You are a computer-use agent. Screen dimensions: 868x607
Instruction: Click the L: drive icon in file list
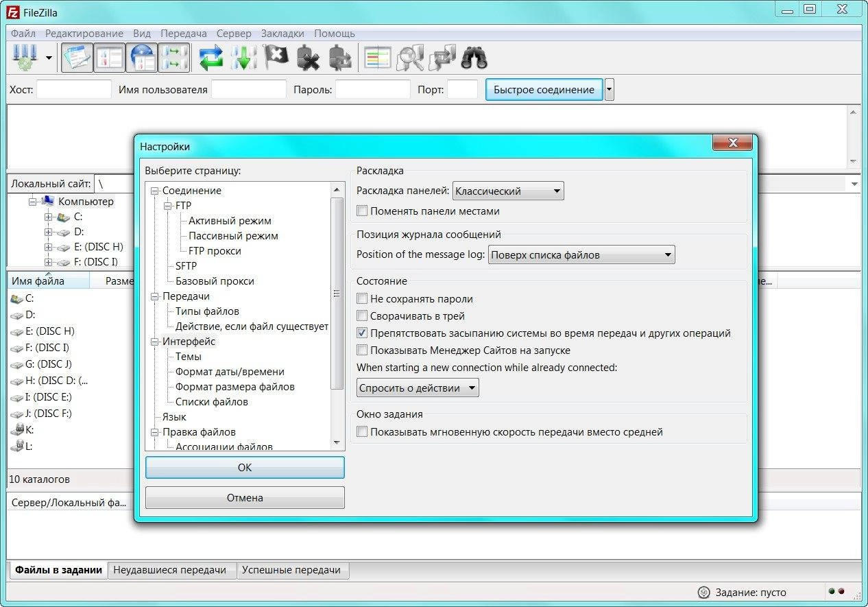tap(17, 447)
